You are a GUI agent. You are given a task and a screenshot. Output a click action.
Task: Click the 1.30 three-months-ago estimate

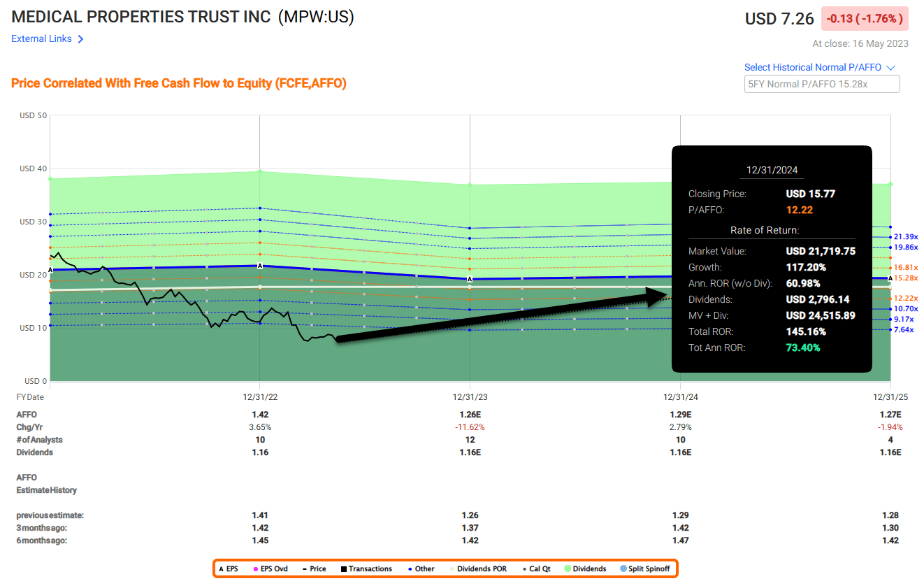[x=890, y=528]
